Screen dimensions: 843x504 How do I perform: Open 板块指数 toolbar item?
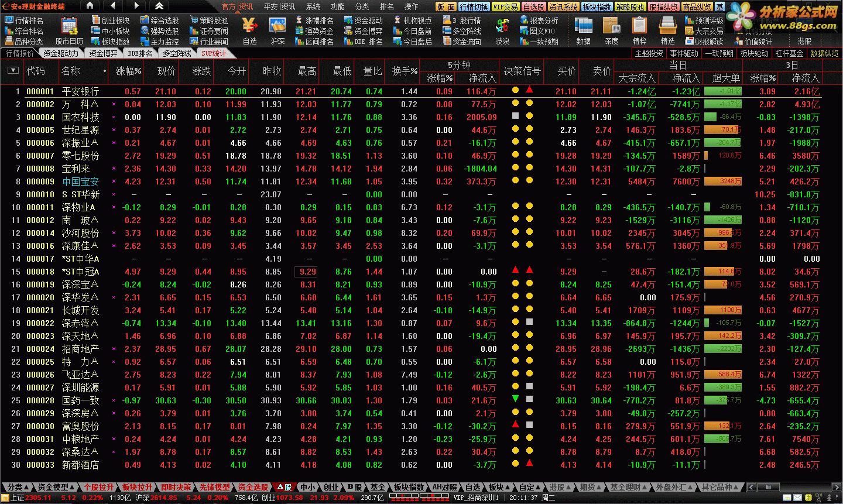pyautogui.click(x=111, y=42)
